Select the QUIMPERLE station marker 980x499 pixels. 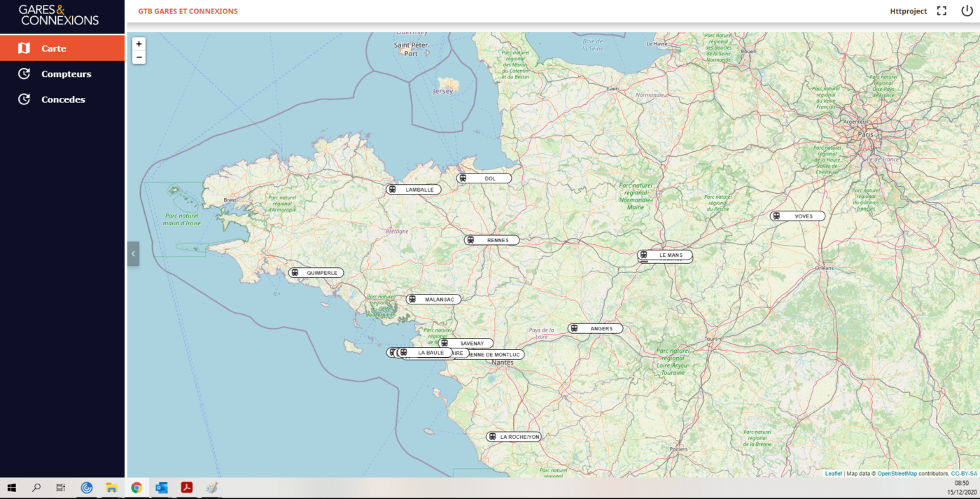316,273
